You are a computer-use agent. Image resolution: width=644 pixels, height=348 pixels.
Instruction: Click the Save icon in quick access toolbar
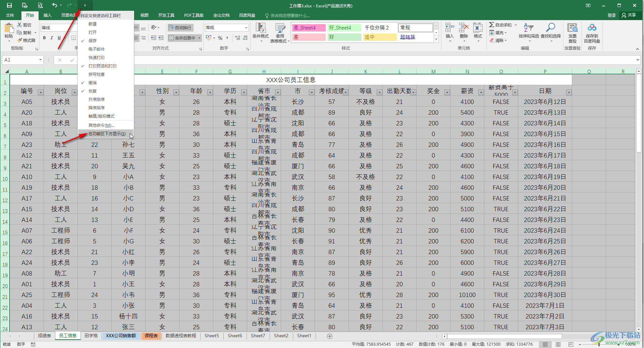(9, 5)
